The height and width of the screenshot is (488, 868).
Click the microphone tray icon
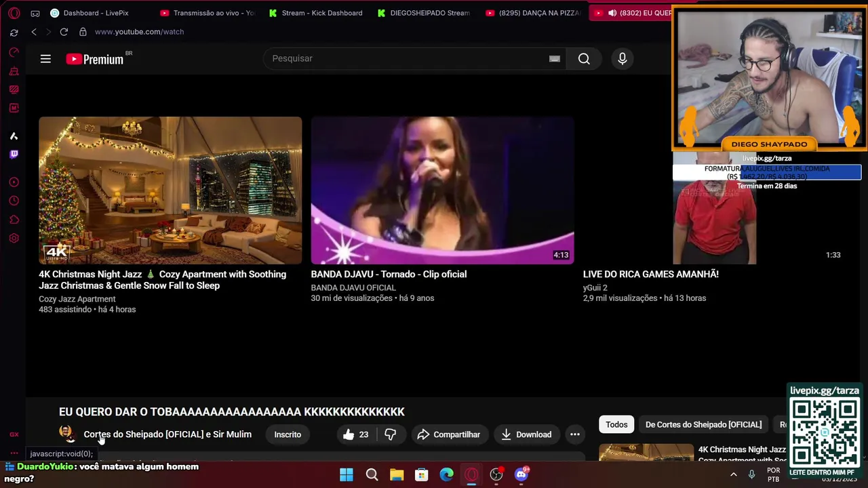coord(751,474)
